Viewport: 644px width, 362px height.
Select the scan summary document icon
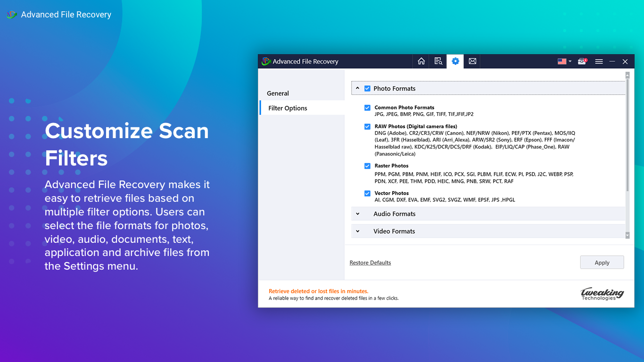[438, 61]
